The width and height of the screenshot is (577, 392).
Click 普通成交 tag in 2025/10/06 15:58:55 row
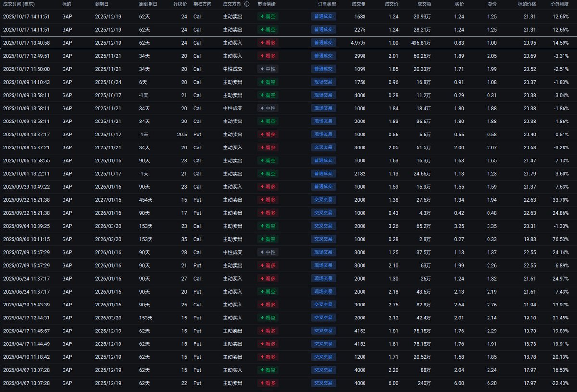tap(324, 160)
